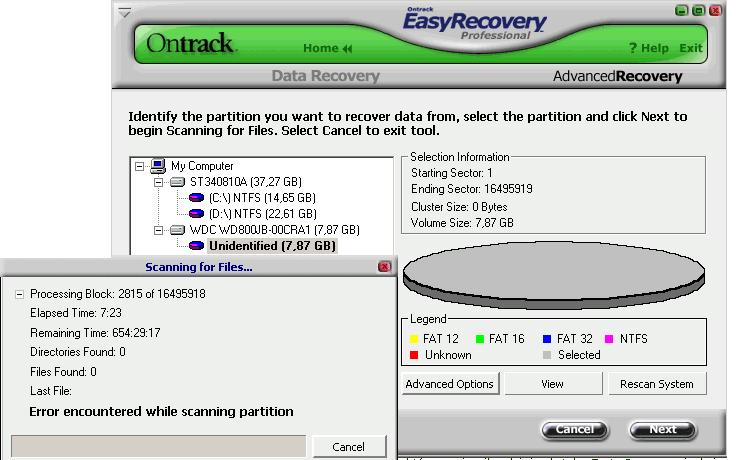Click the AdvancedRecovery heading
Image resolution: width=756 pixels, height=460 pixels.
(617, 76)
